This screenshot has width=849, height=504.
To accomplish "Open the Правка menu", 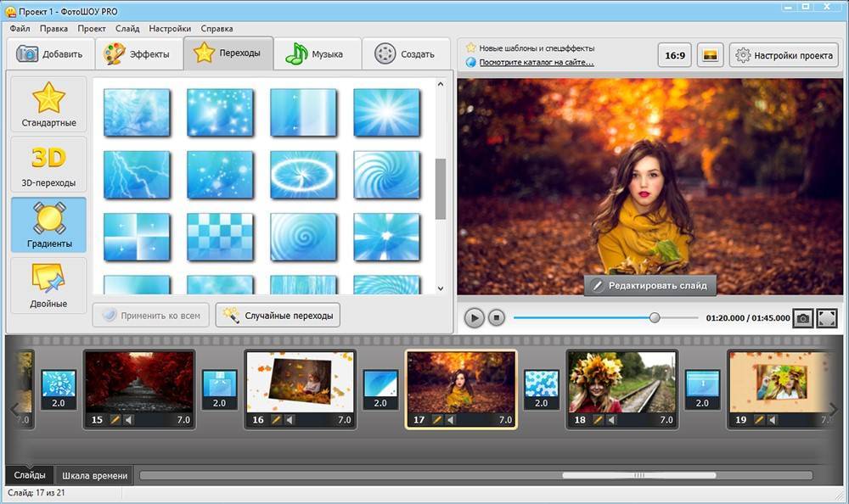I will (x=53, y=28).
